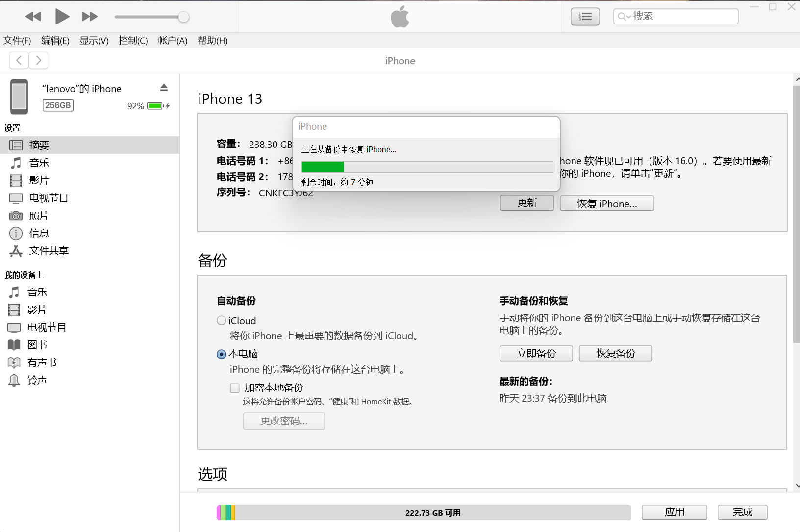Open the 帮助(H) menu
Viewport: 800px width, 532px height.
[x=212, y=41]
